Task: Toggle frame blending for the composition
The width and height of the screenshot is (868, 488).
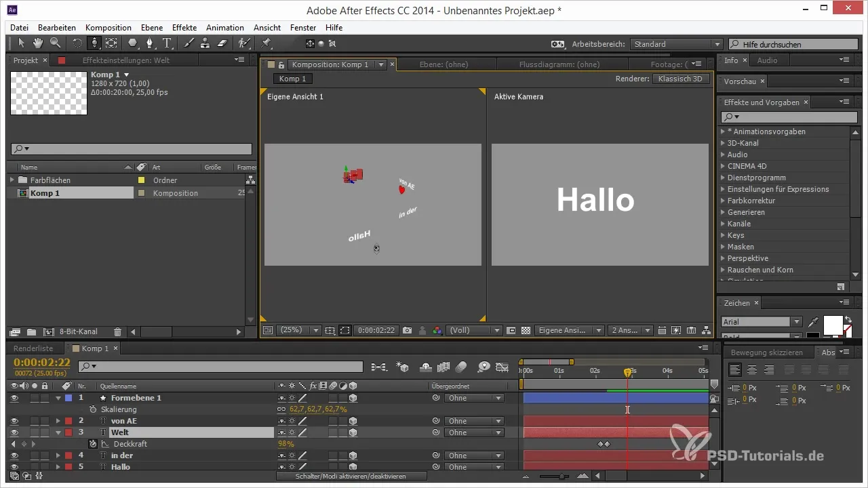Action: 444,367
